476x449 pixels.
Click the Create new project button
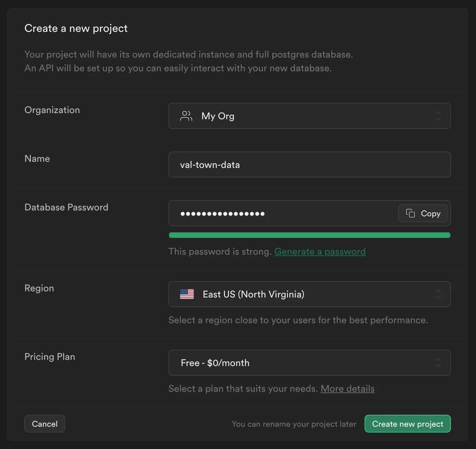tap(407, 424)
